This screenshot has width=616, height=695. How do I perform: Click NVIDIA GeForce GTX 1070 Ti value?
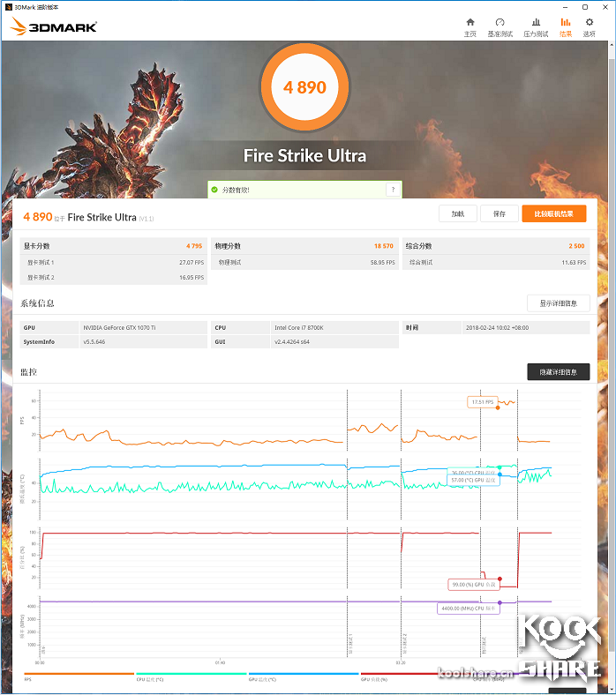coord(119,327)
